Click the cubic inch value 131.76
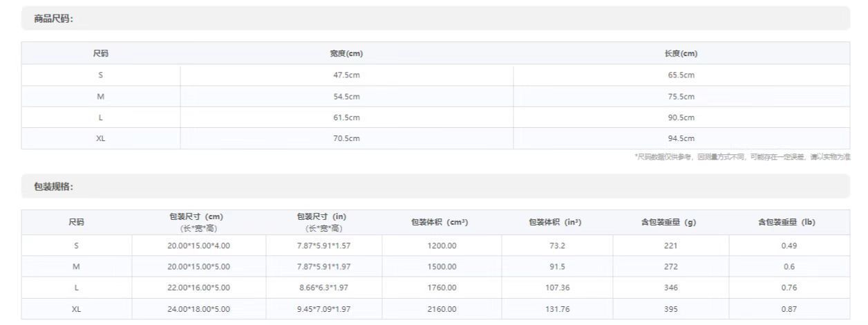 pos(557,309)
